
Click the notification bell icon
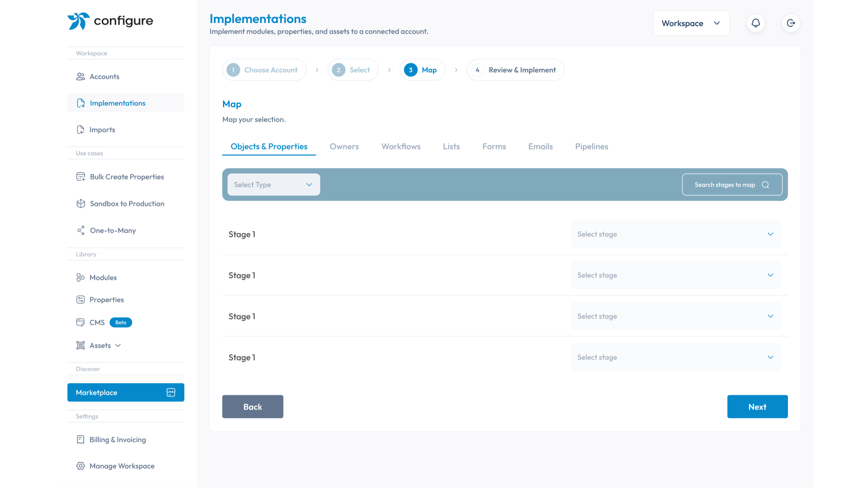(756, 23)
